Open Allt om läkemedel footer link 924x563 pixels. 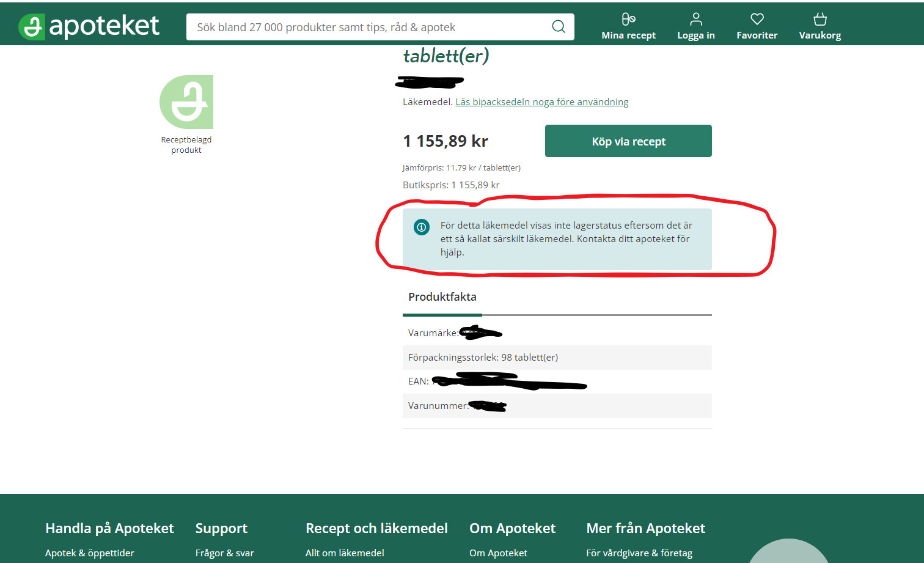(345, 553)
